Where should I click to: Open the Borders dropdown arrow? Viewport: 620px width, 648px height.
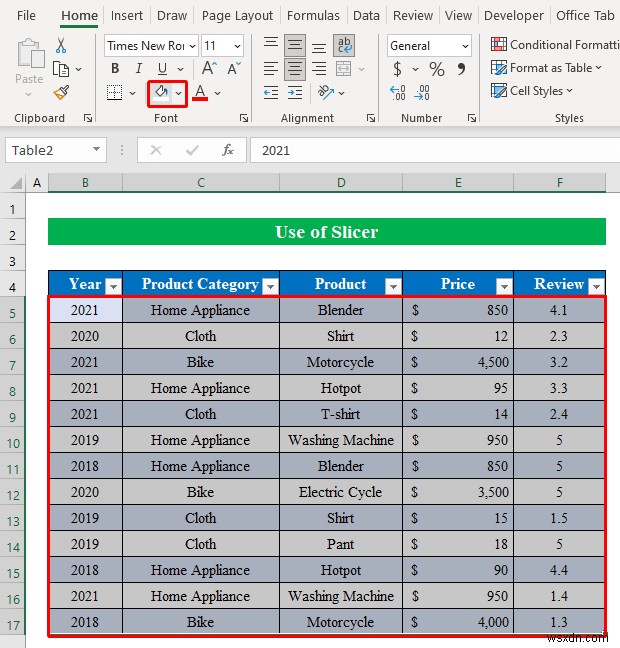pos(132,93)
